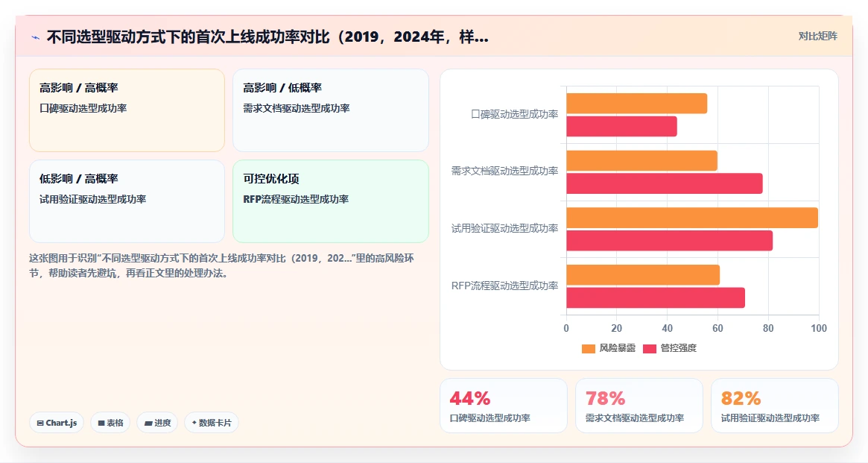Toggle the 管控强度 legend red swatch
Image resolution: width=868 pixels, height=463 pixels.
tap(650, 348)
